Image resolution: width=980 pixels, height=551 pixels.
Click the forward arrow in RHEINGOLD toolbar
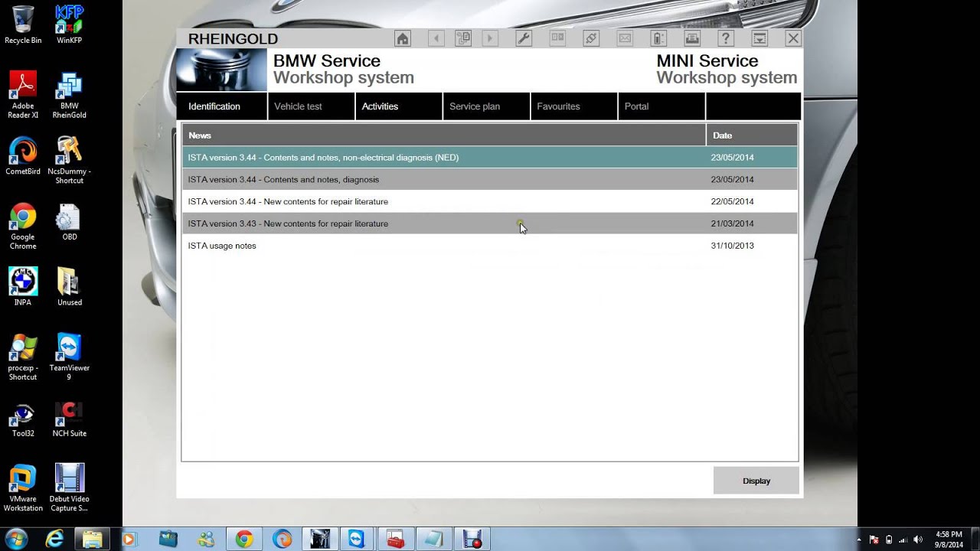490,38
